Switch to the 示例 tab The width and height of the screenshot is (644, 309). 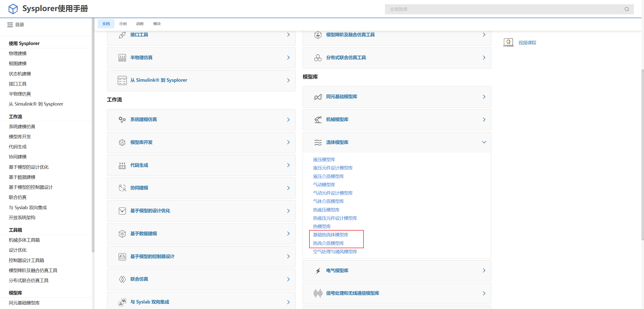[123, 24]
